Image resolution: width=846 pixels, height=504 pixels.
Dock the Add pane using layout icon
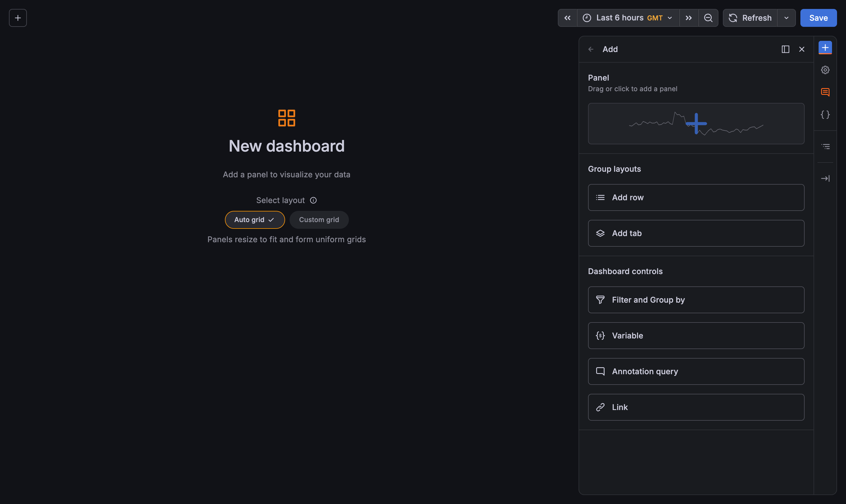[786, 49]
